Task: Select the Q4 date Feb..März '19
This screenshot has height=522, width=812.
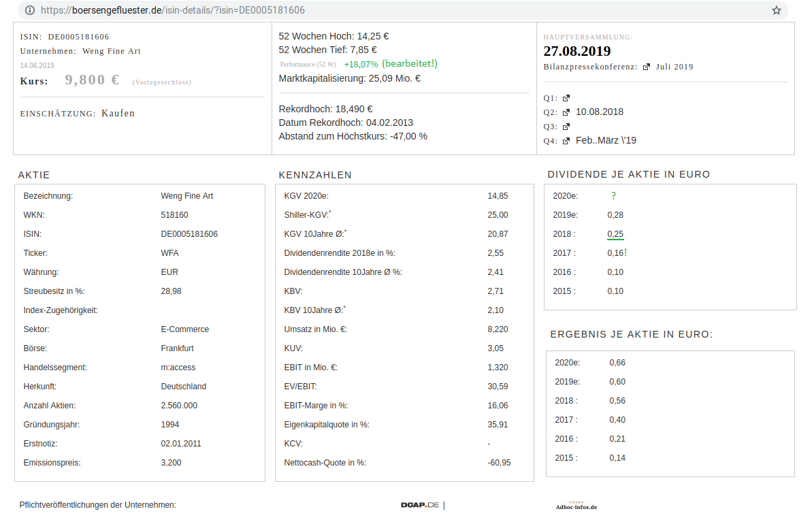Action: (606, 140)
